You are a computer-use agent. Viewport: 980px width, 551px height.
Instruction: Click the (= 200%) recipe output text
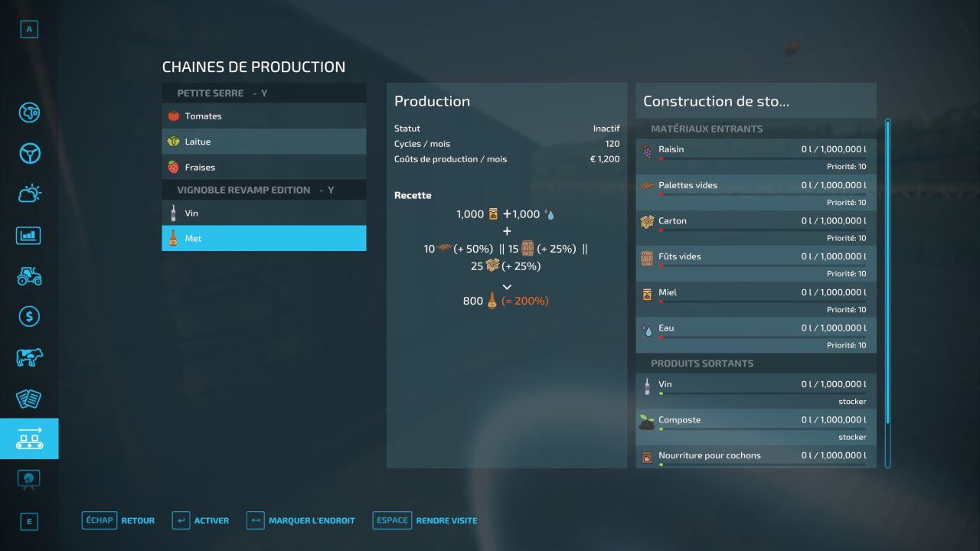[525, 302]
